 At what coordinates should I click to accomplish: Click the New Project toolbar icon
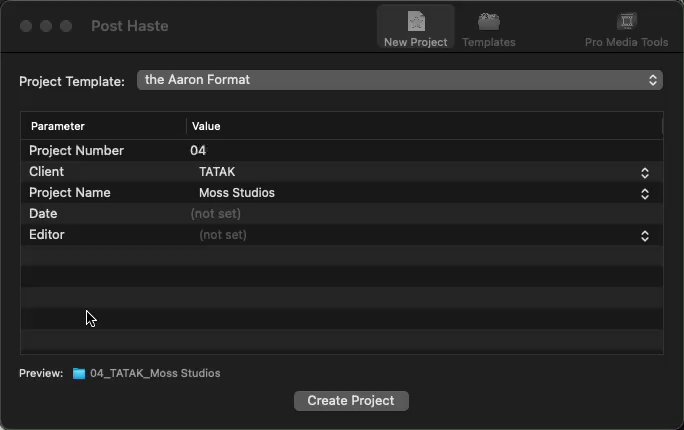pos(415,21)
